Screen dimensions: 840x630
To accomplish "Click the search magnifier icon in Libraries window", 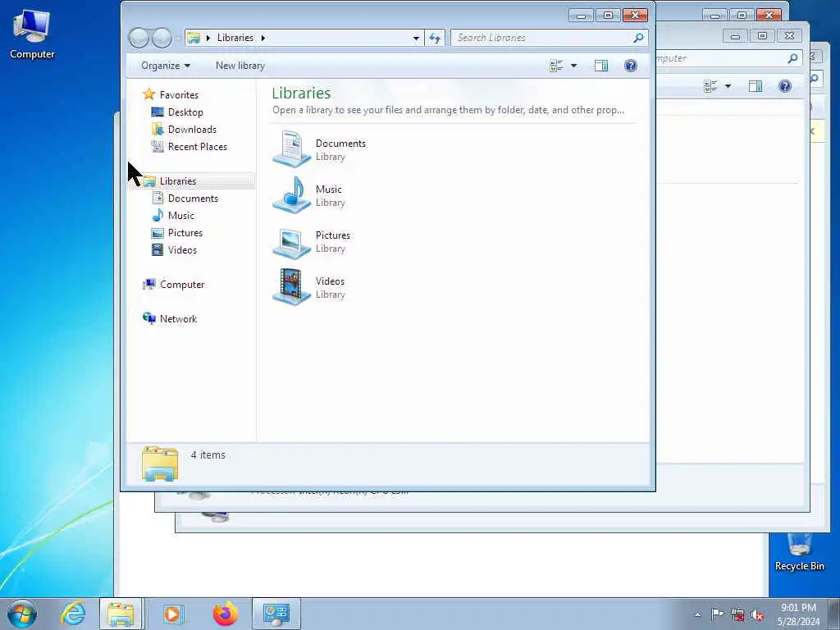I will [638, 38].
